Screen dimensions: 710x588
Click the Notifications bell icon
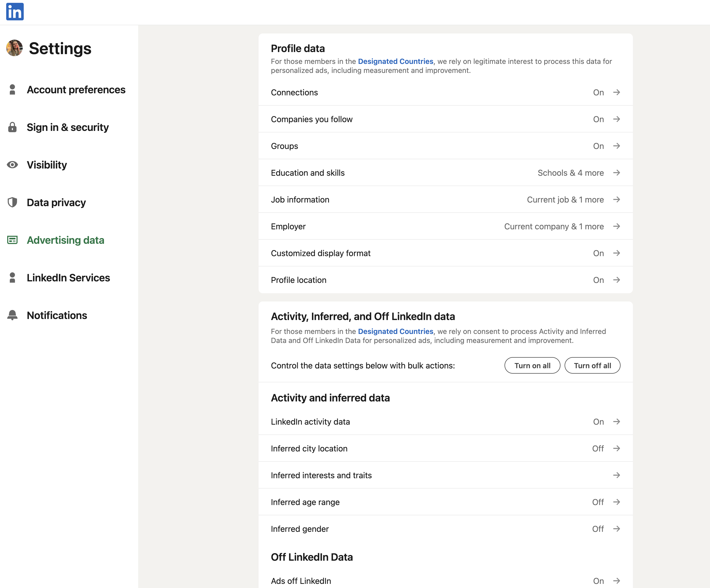(13, 315)
